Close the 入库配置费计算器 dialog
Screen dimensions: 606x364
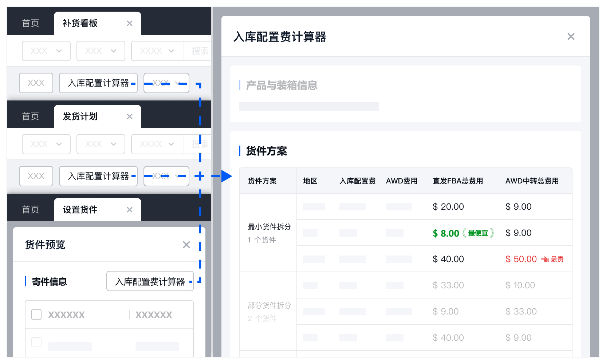click(571, 36)
